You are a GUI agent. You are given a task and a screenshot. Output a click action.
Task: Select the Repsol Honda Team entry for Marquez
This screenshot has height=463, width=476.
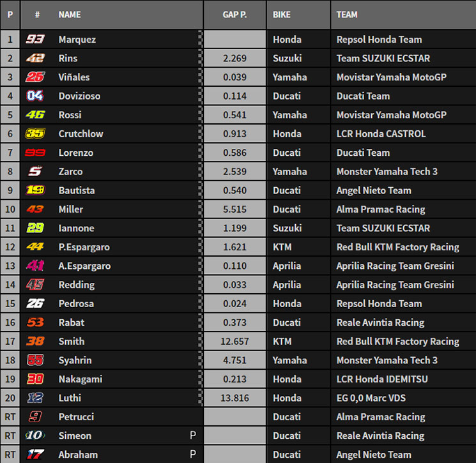[x=379, y=40]
